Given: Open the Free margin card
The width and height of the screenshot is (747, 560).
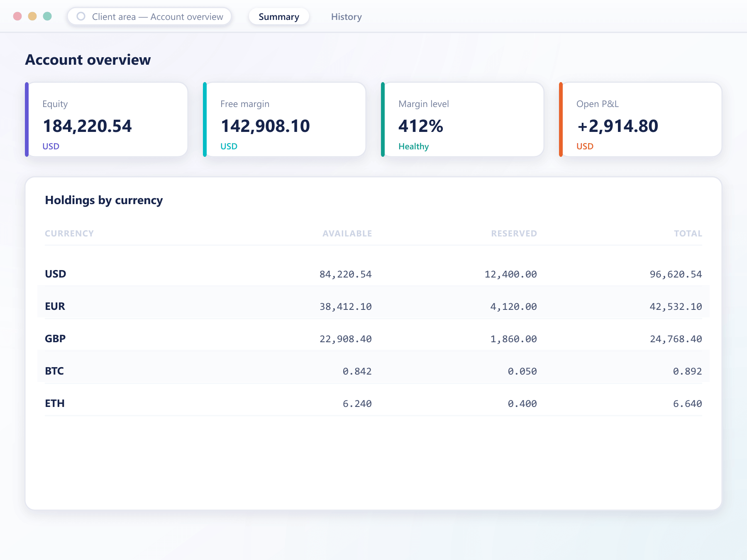Looking at the screenshot, I should (285, 119).
